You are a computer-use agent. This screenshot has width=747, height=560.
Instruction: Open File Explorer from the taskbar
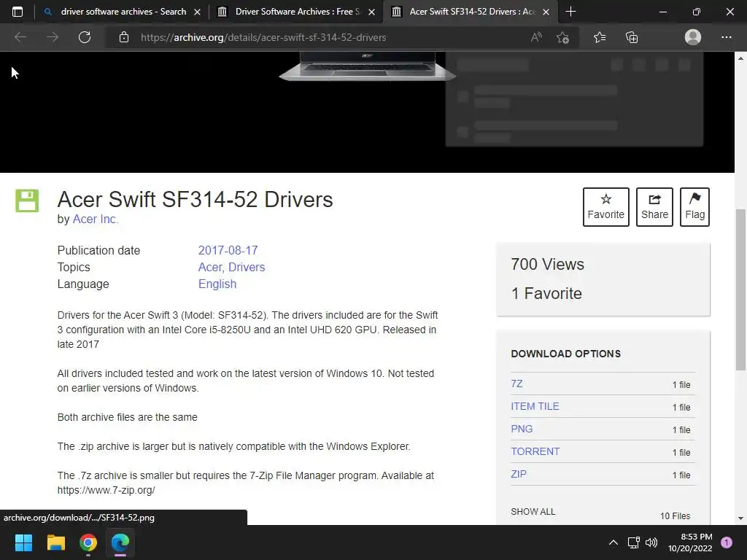55,542
